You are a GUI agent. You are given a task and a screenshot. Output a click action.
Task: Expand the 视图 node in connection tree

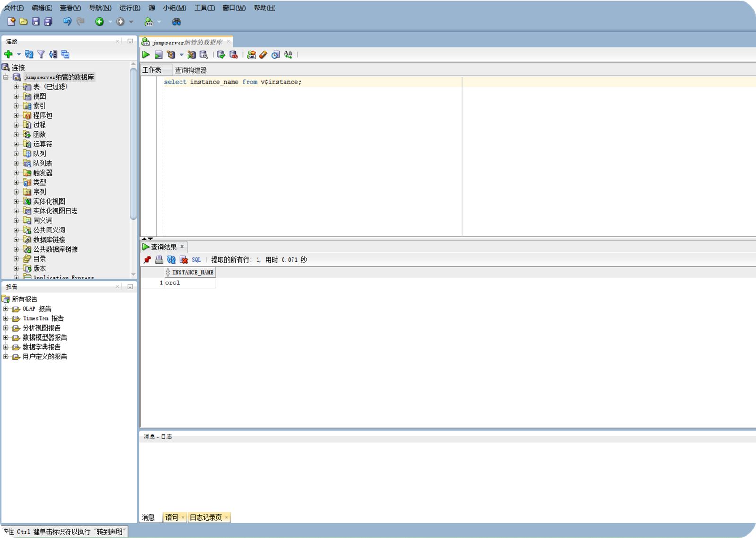16,96
